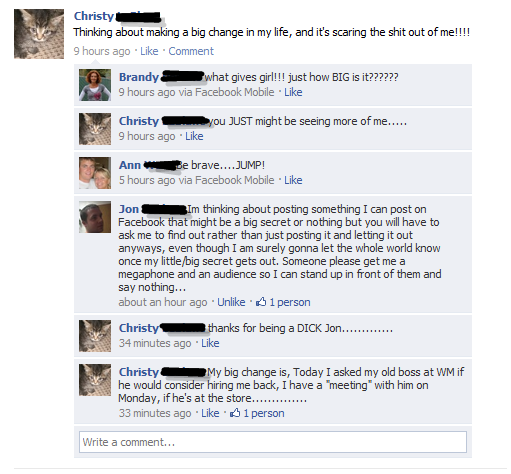Image resolution: width=511 pixels, height=474 pixels.
Task: Open Ann's profile photo thumbnail
Action: (x=95, y=173)
